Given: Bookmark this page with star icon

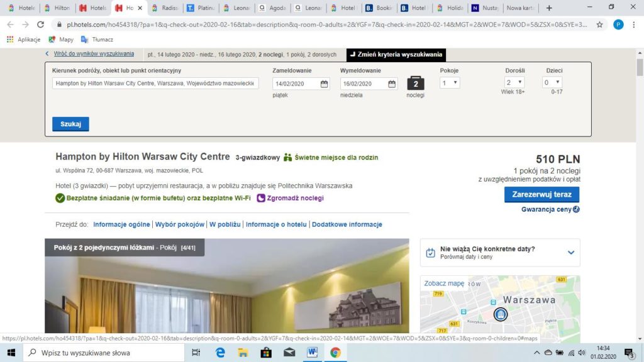Looking at the screenshot, I should pyautogui.click(x=599, y=25).
